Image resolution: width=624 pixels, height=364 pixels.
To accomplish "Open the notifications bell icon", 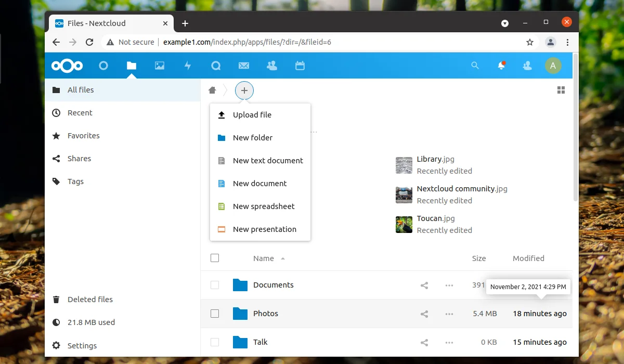I will point(501,66).
